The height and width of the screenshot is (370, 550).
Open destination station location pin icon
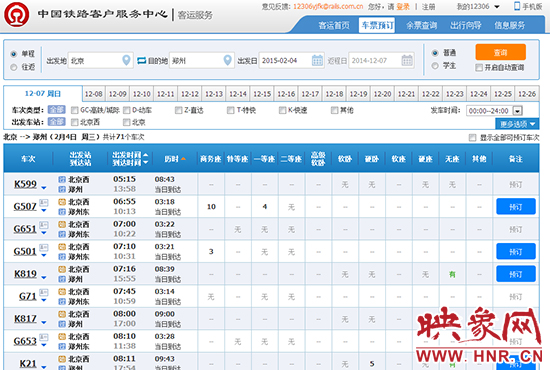(227, 60)
